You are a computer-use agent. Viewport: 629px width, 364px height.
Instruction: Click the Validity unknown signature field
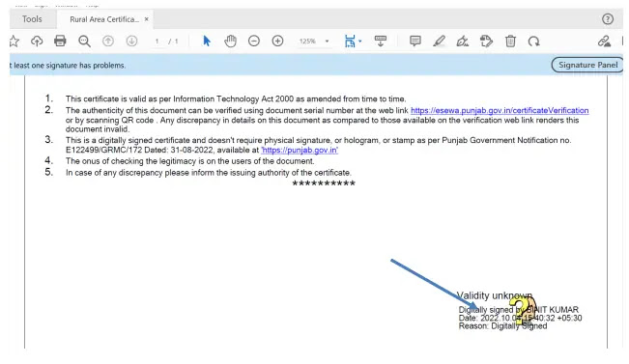[x=520, y=312]
